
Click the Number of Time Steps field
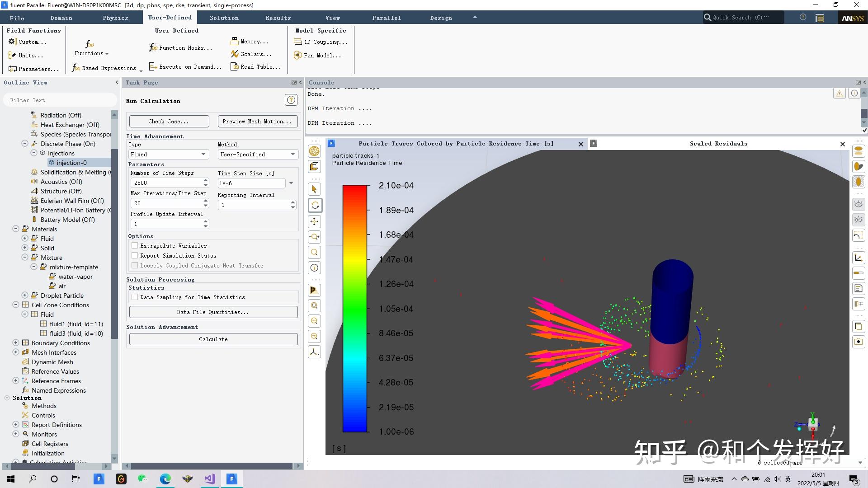[166, 183]
